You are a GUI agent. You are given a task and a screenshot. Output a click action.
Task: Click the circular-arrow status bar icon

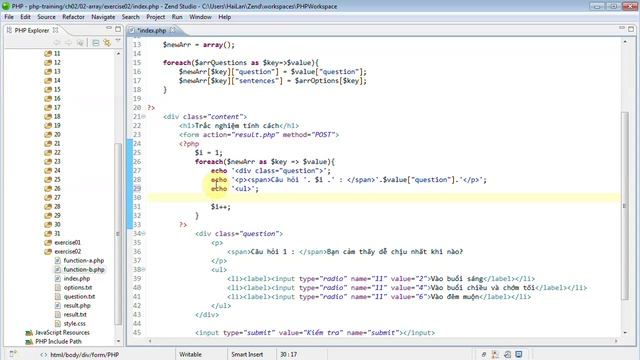(x=507, y=354)
